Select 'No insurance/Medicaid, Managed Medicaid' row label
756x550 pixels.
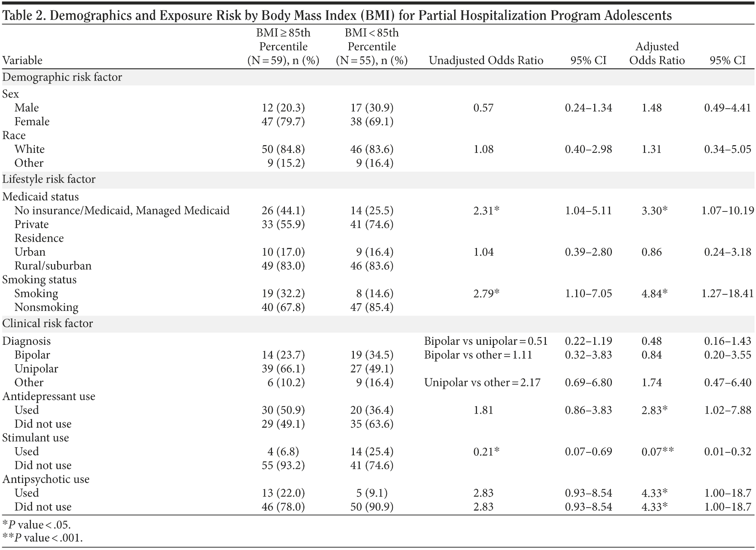coord(122,210)
